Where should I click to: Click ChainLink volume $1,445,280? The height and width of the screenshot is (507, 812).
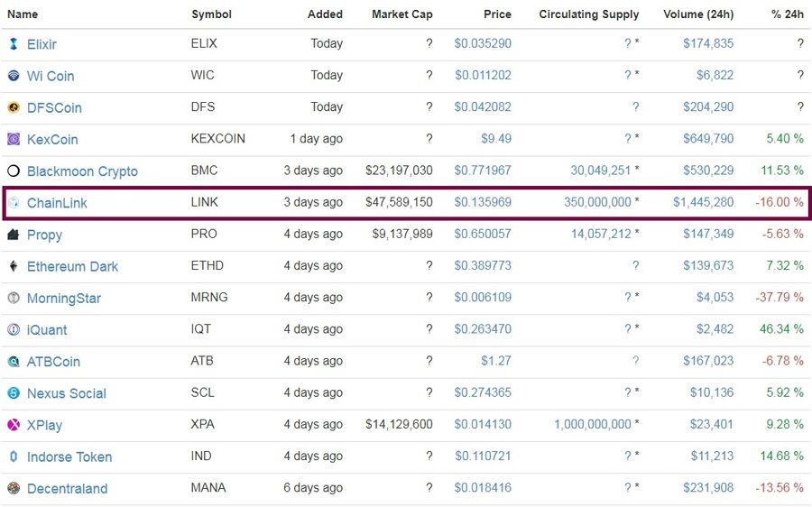point(703,202)
